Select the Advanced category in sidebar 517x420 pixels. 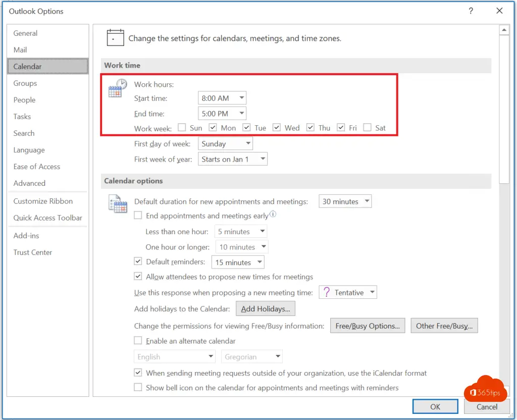(29, 183)
